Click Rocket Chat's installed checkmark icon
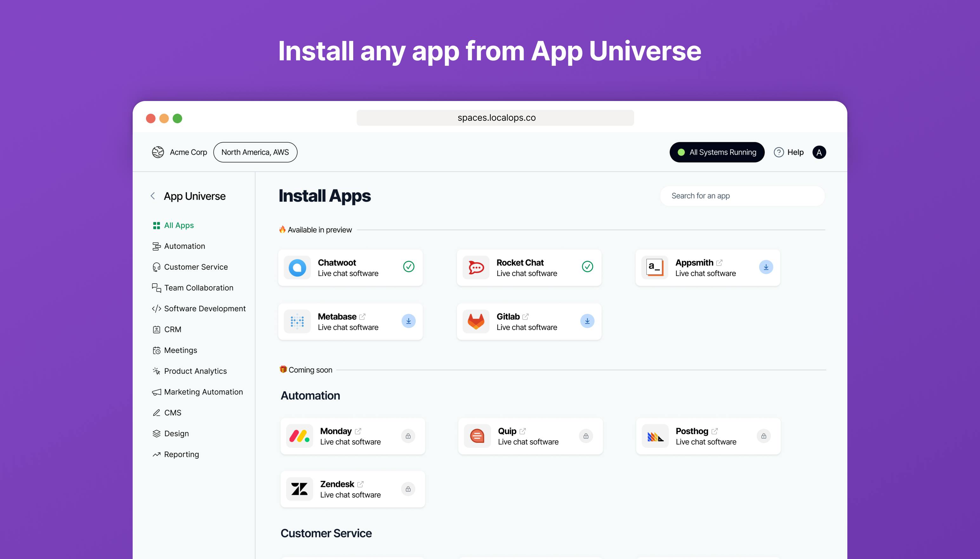 click(587, 266)
